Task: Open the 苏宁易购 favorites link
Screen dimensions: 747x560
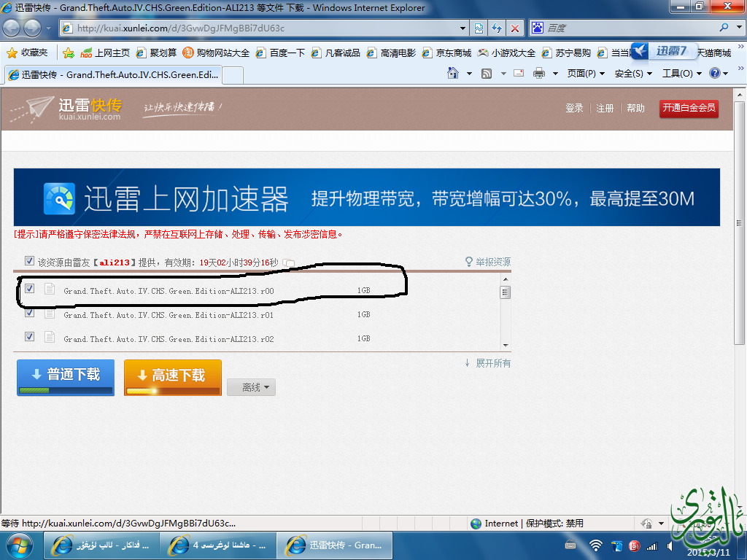Action: pos(566,52)
